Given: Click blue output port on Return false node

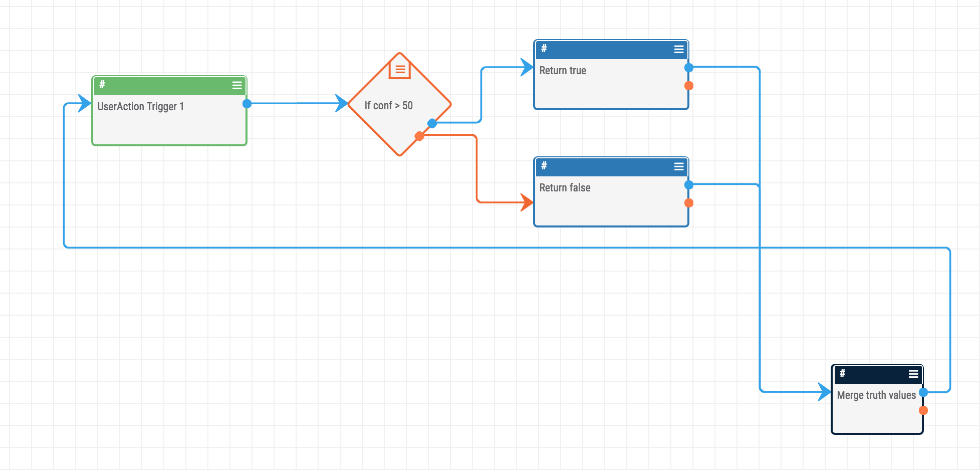Looking at the screenshot, I should 689,185.
